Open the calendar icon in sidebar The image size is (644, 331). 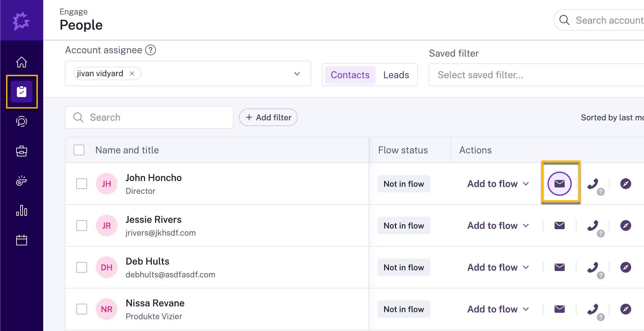point(22,240)
